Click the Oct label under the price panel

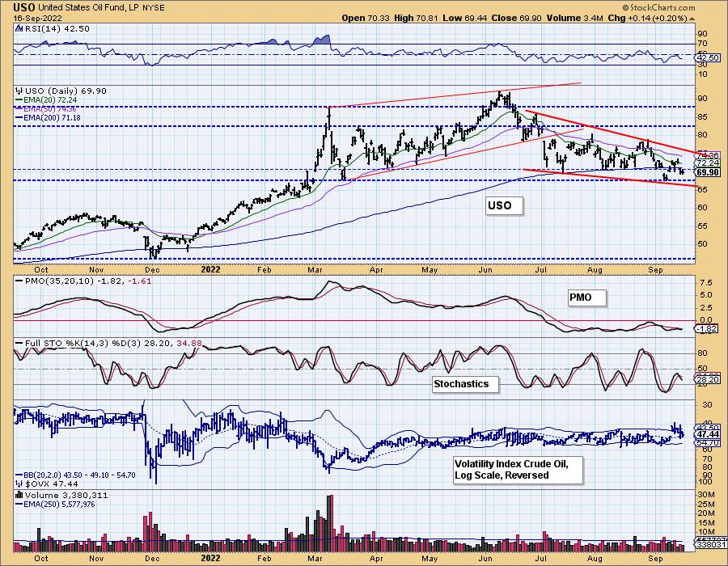click(41, 269)
